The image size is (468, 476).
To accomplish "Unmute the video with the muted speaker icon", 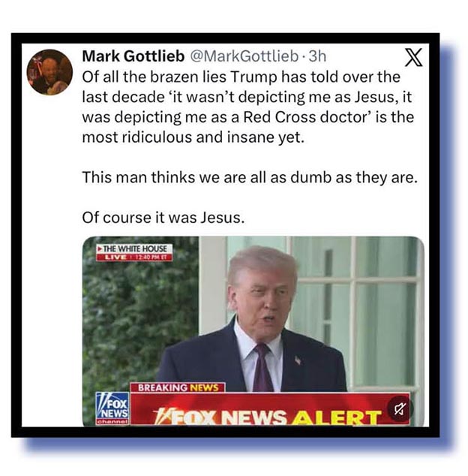I will 400,409.
